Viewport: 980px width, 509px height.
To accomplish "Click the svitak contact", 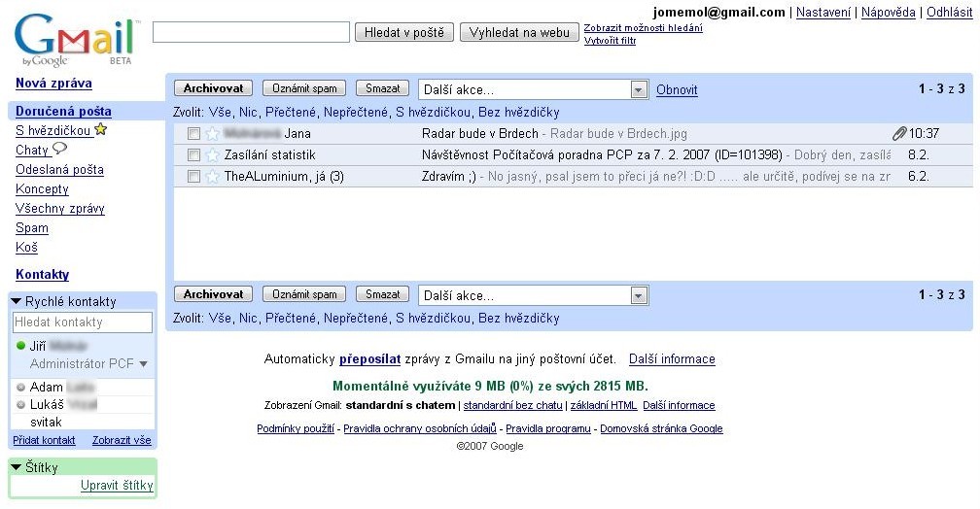I will [46, 423].
